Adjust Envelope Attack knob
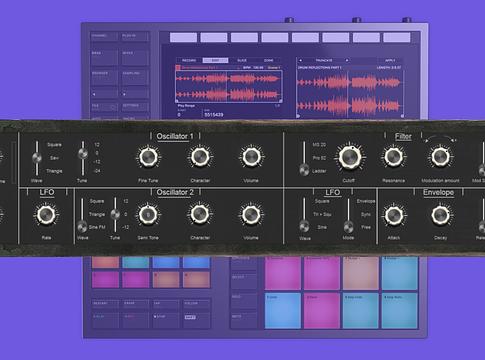485x360 pixels. 394,215
